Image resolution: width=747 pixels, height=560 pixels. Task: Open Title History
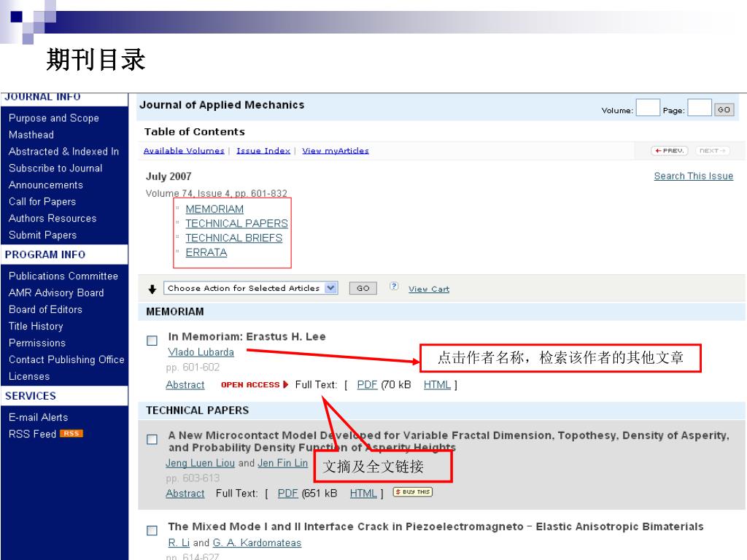click(36, 326)
